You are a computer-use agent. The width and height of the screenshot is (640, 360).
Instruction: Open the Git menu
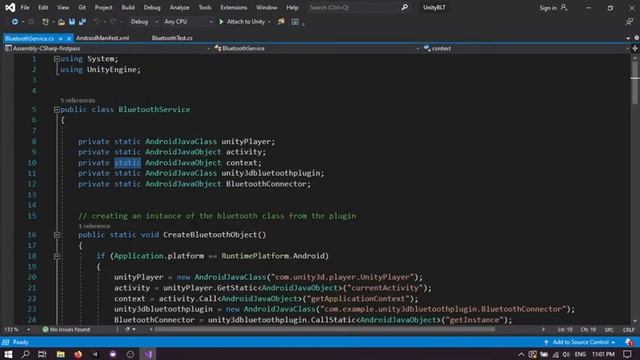[82, 7]
